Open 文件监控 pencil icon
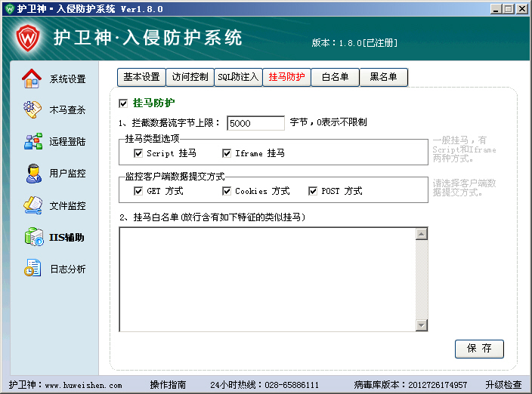532x394 pixels. [33, 205]
